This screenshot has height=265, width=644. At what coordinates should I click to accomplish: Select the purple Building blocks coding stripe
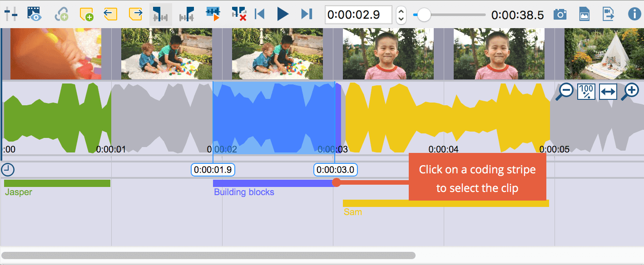[274, 183]
